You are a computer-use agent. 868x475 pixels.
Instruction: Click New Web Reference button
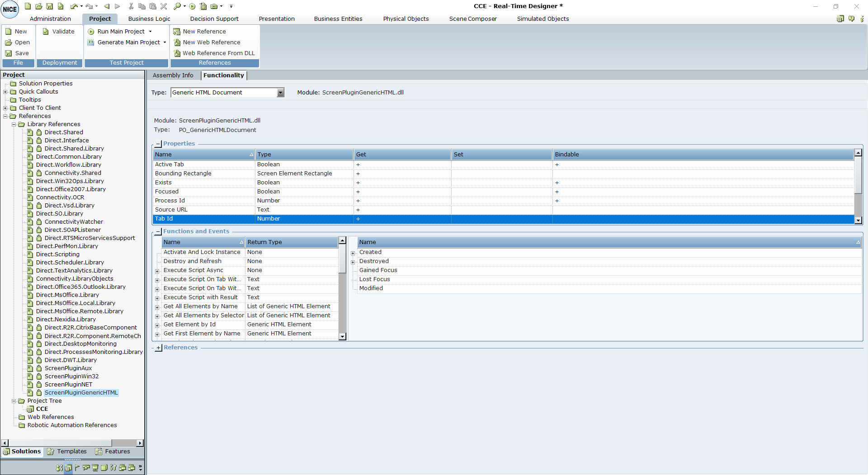pos(211,42)
